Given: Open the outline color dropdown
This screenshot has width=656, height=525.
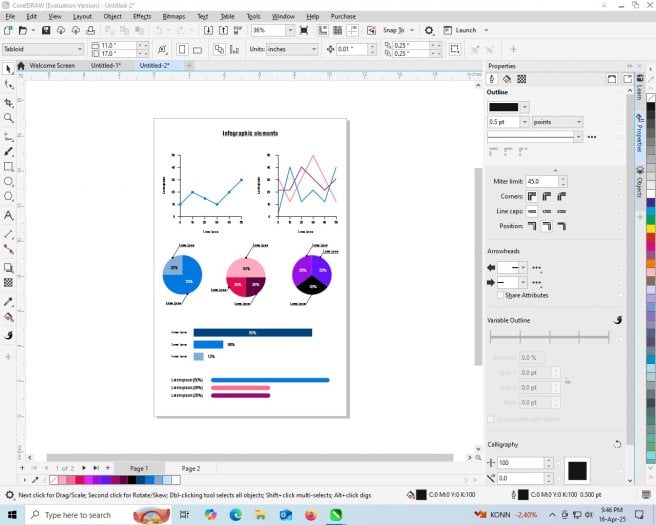Looking at the screenshot, I should (525, 107).
